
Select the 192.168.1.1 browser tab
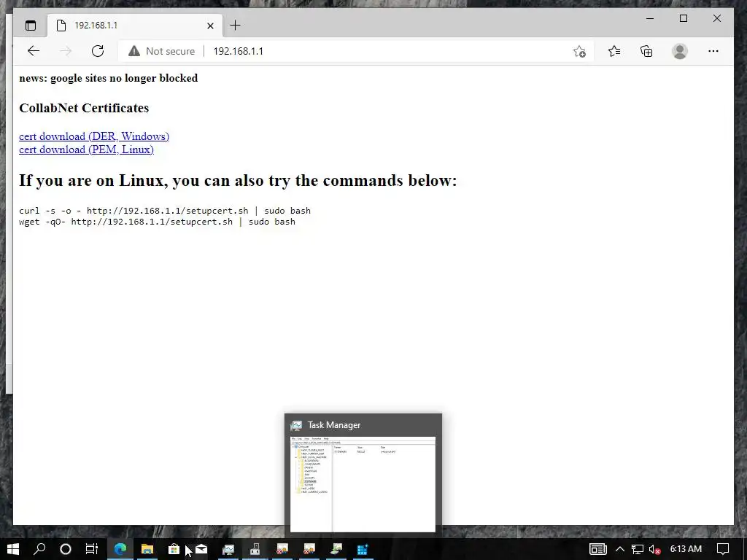click(x=134, y=26)
